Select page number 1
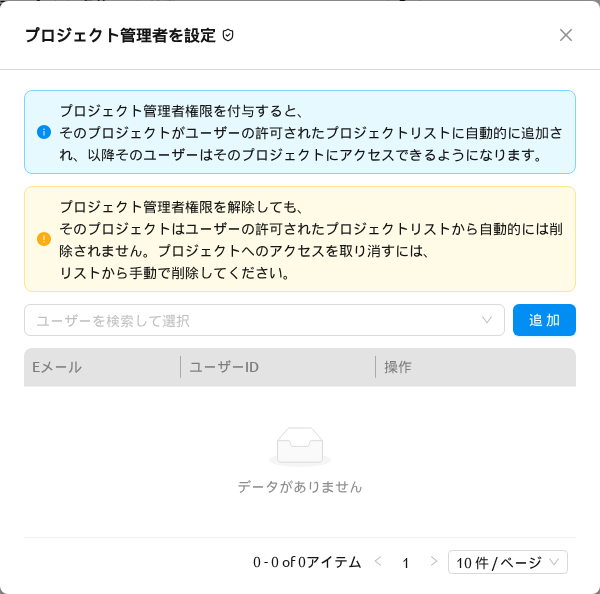The width and height of the screenshot is (600, 594). [406, 563]
